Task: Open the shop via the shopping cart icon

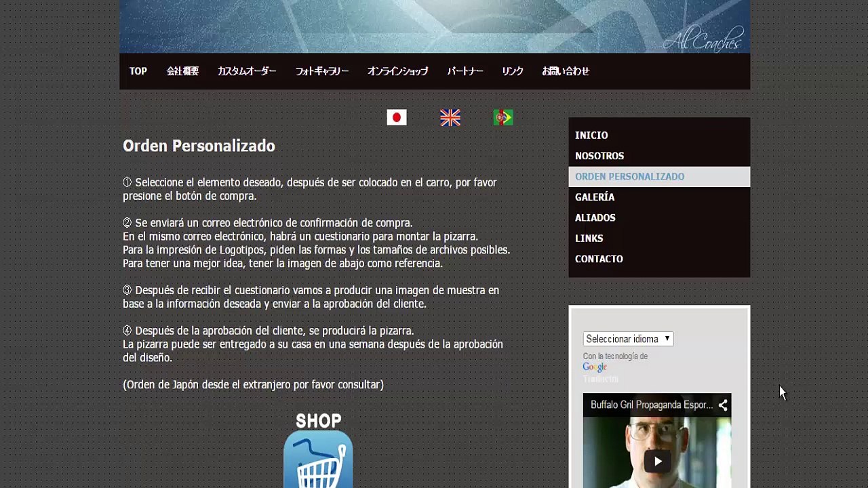Action: [318, 460]
